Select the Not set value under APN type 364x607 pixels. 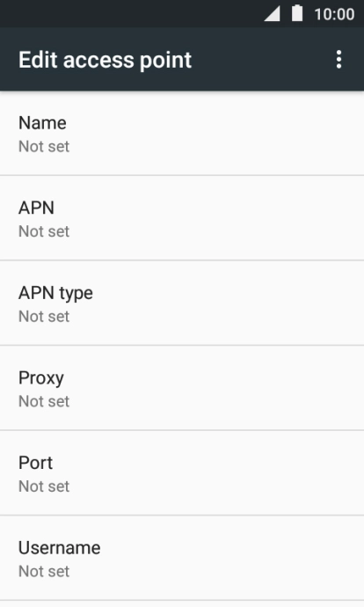(44, 317)
